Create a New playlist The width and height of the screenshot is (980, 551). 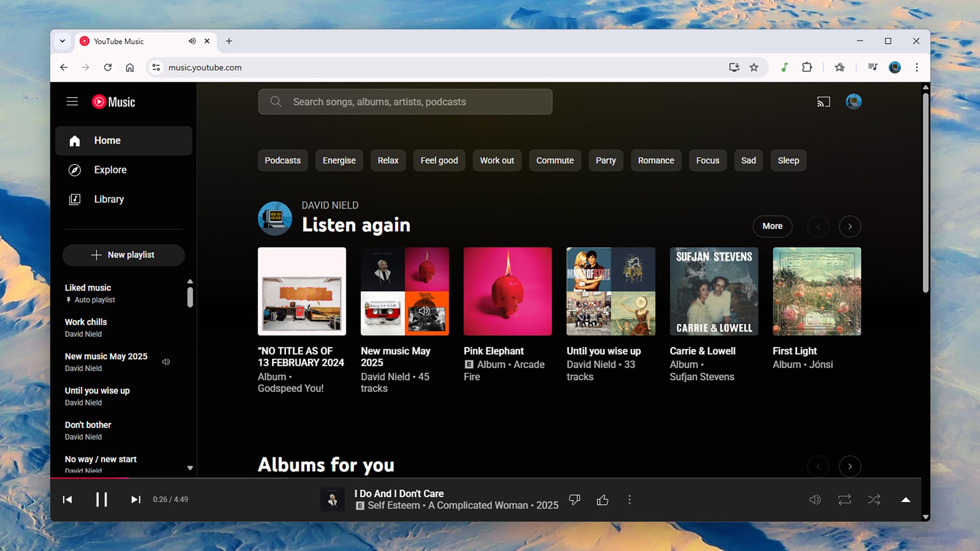tap(123, 255)
